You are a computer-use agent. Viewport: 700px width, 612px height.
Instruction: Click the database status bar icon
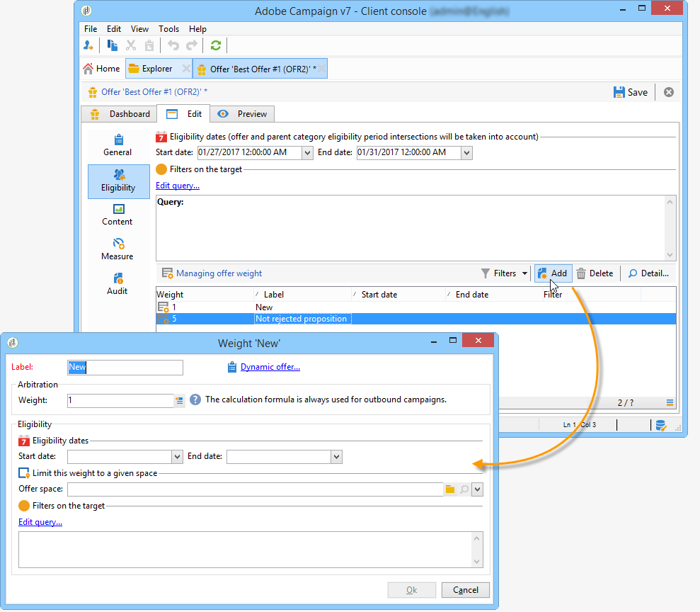[x=660, y=425]
